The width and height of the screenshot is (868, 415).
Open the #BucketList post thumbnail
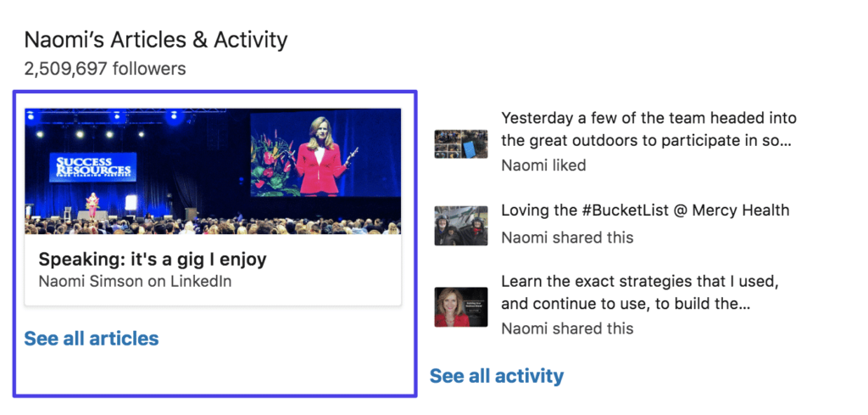click(x=460, y=225)
